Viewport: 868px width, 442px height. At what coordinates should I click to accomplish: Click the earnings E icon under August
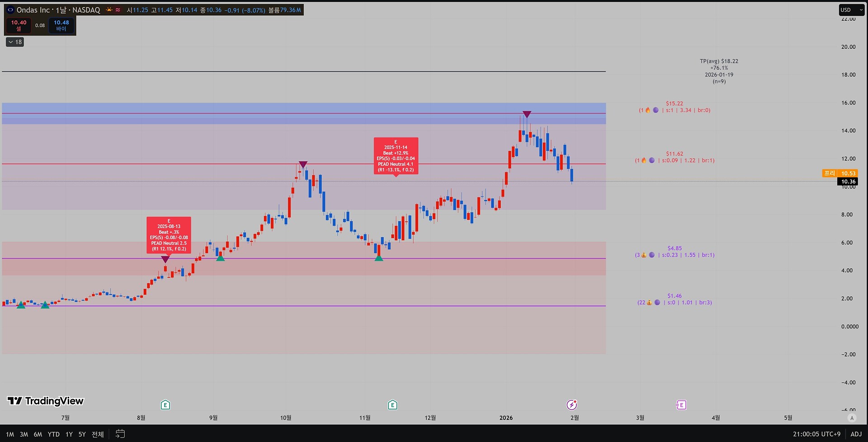[x=165, y=405]
